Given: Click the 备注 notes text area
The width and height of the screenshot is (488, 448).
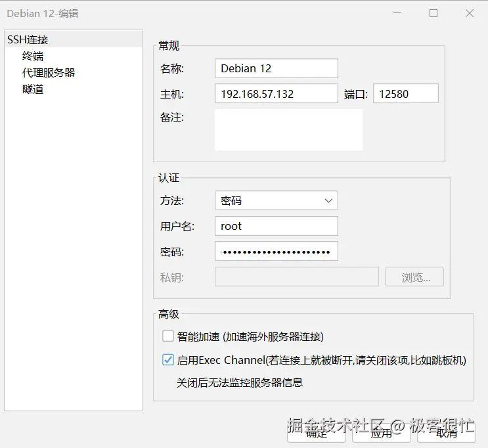Looking at the screenshot, I should pyautogui.click(x=288, y=129).
